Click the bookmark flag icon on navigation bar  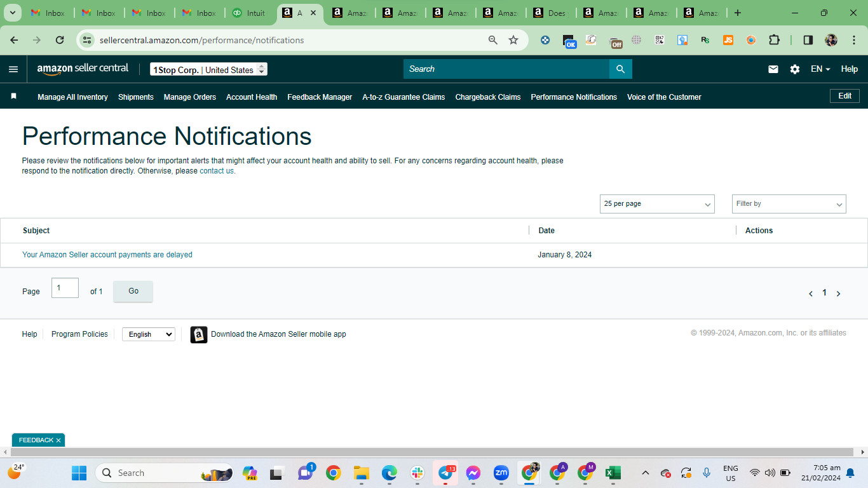tap(13, 97)
